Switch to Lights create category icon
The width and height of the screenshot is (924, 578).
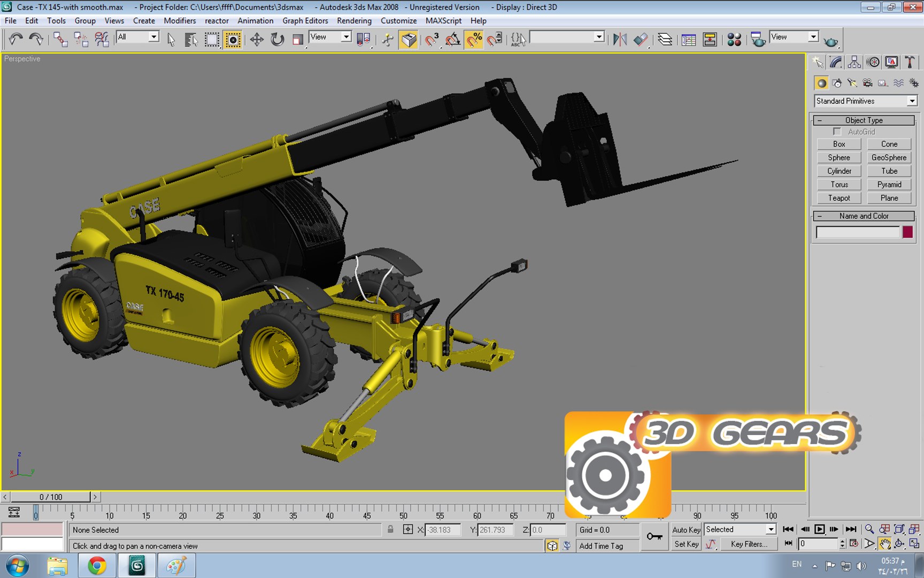tap(852, 83)
